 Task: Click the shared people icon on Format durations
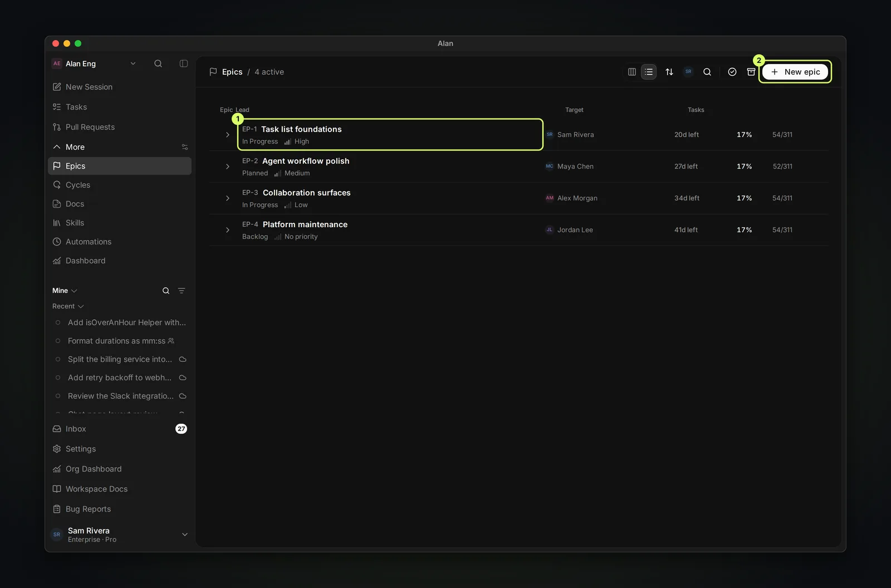click(x=171, y=341)
